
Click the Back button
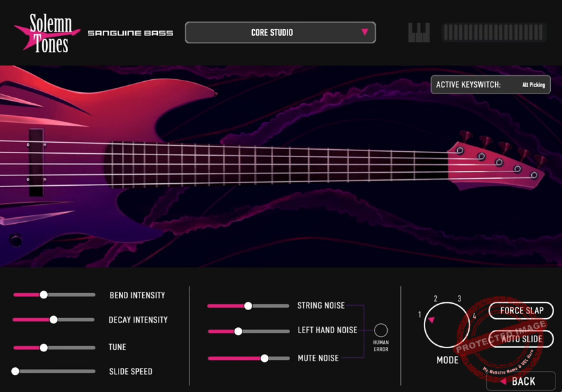click(x=521, y=382)
